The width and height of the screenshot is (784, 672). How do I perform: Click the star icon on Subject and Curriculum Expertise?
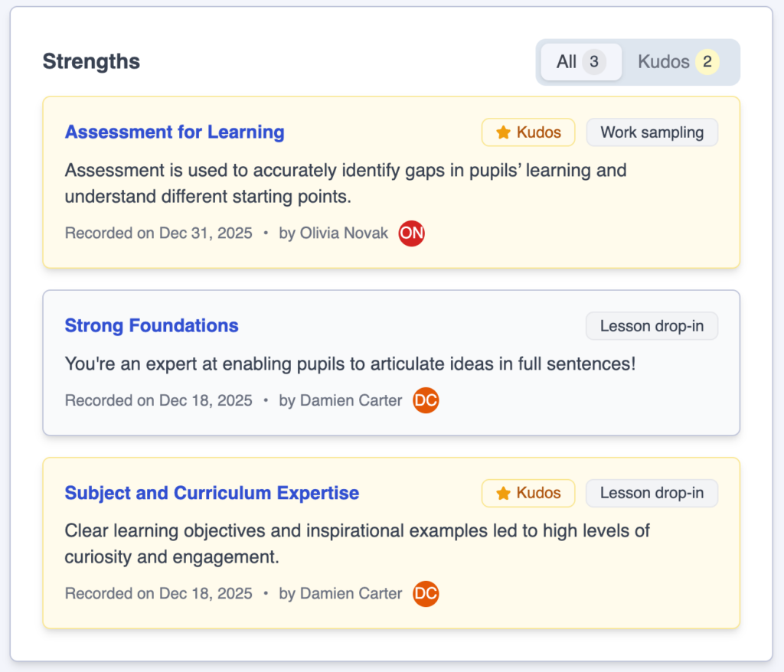coord(503,494)
